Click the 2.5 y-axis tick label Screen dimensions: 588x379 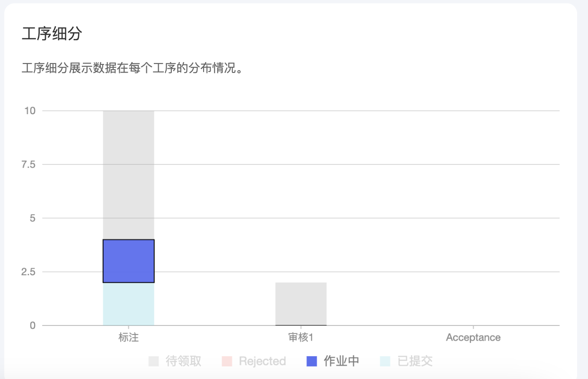click(x=28, y=272)
